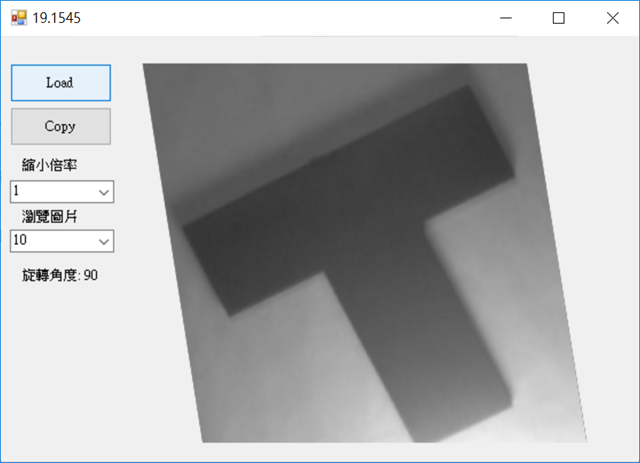Click the rotated T-shape image preview
The image size is (640, 463).
click(365, 253)
